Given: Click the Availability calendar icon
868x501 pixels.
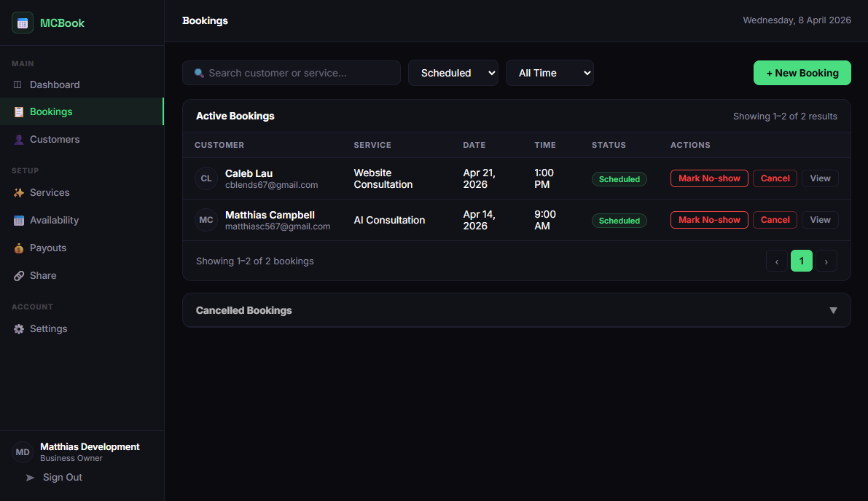Looking at the screenshot, I should click(x=18, y=220).
